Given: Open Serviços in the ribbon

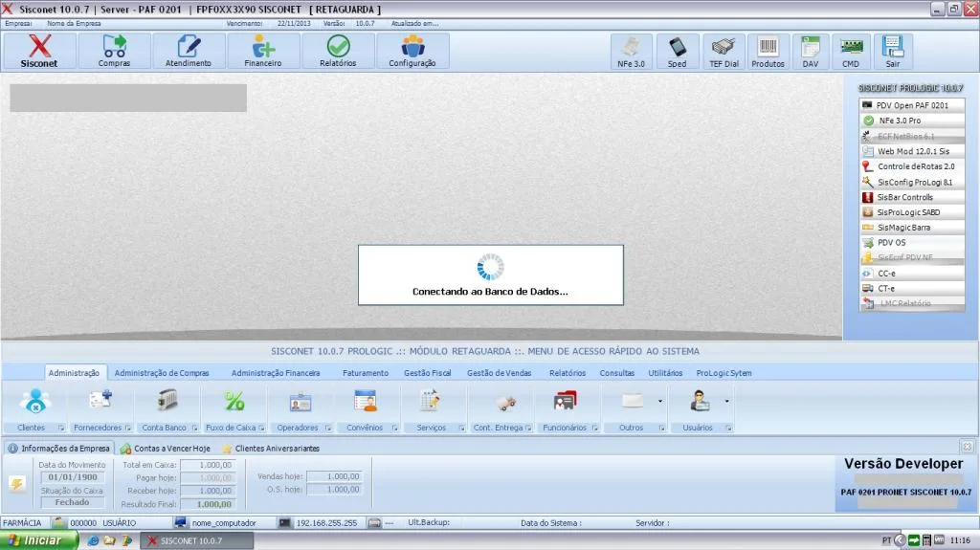Looking at the screenshot, I should click(430, 401).
